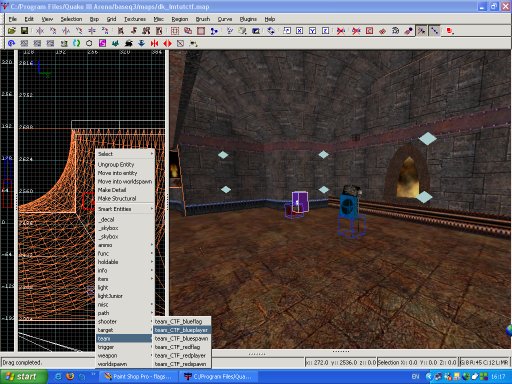Expand the misc entity submenu
The height and width of the screenshot is (384, 512).
[x=125, y=305]
